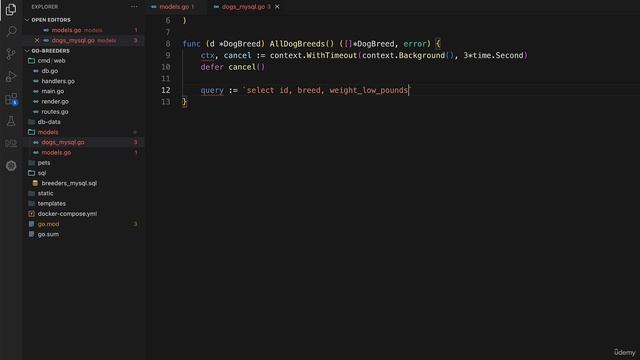The width and height of the screenshot is (640, 360).
Task: Open go.sum file
Action: point(48,234)
